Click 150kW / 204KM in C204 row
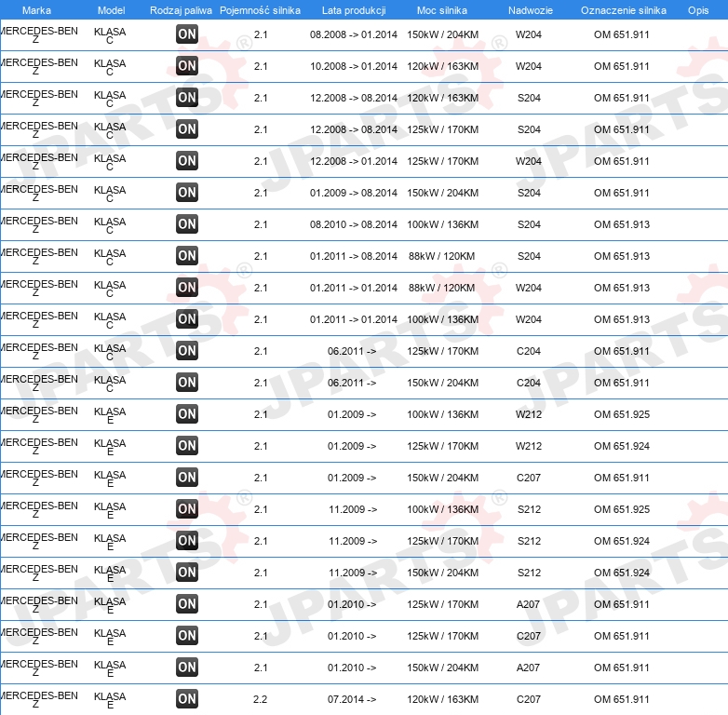Screen dimensions: 728x715 coord(442,383)
